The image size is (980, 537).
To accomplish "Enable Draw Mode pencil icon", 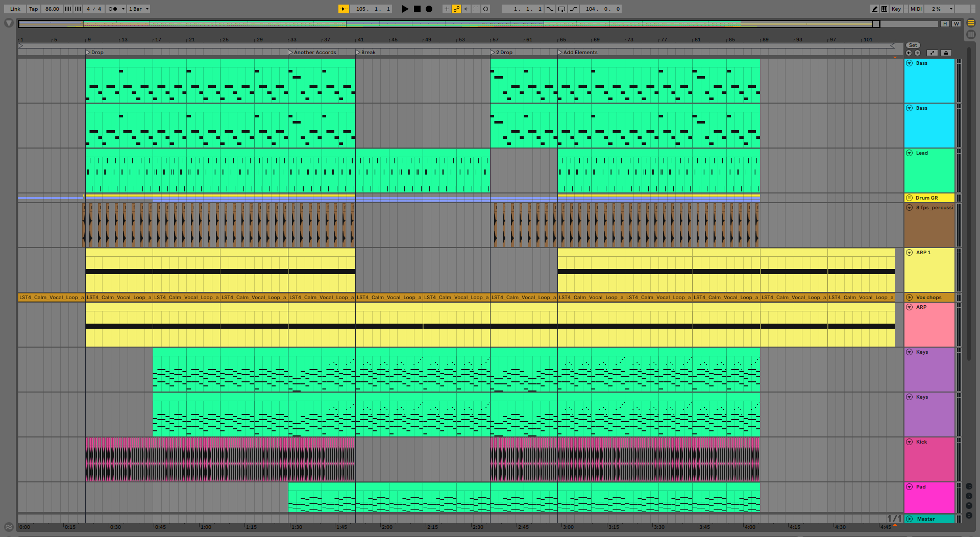I will coord(874,9).
